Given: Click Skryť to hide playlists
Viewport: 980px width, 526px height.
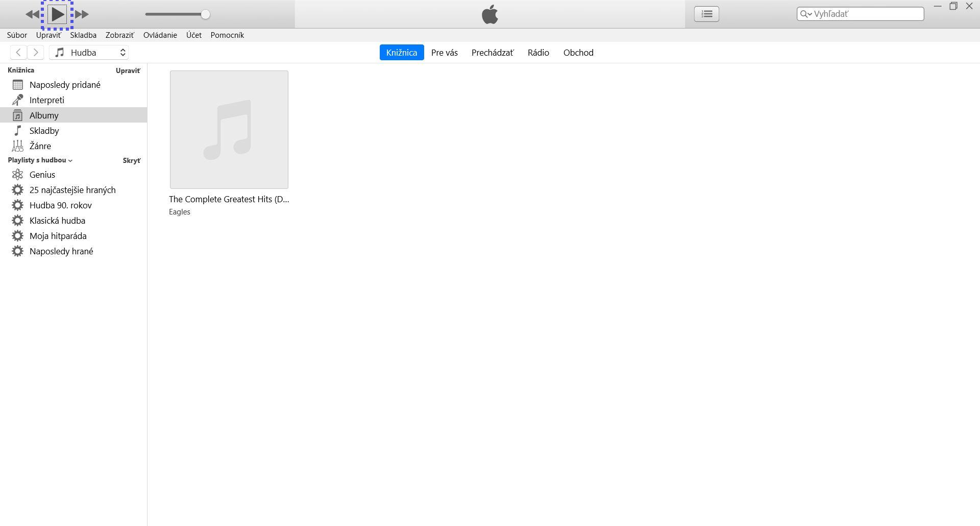Looking at the screenshot, I should 132,160.
